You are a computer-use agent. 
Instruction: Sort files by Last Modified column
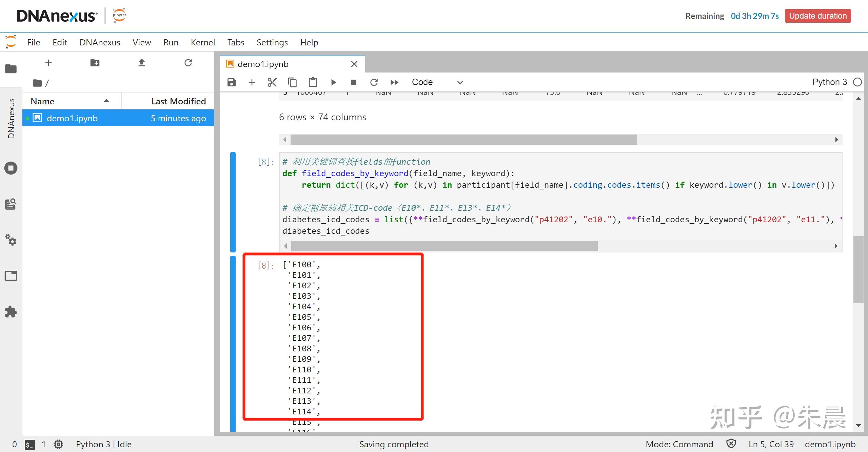click(x=168, y=101)
